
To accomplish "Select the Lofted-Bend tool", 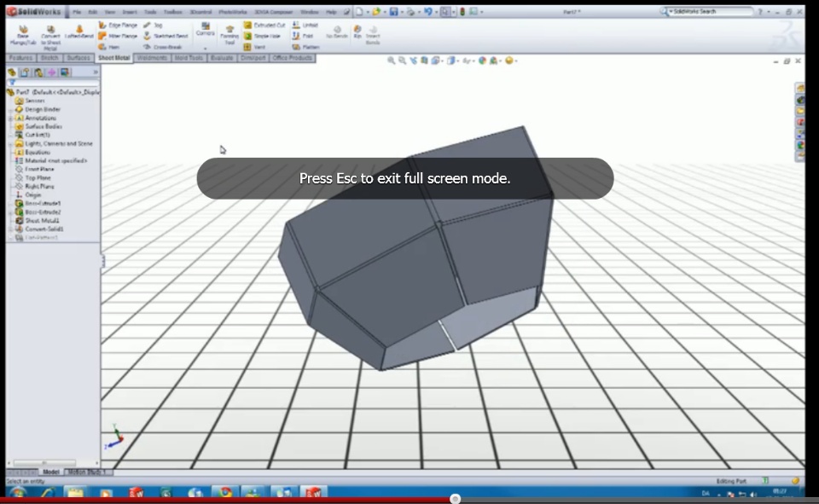I will pos(78,32).
